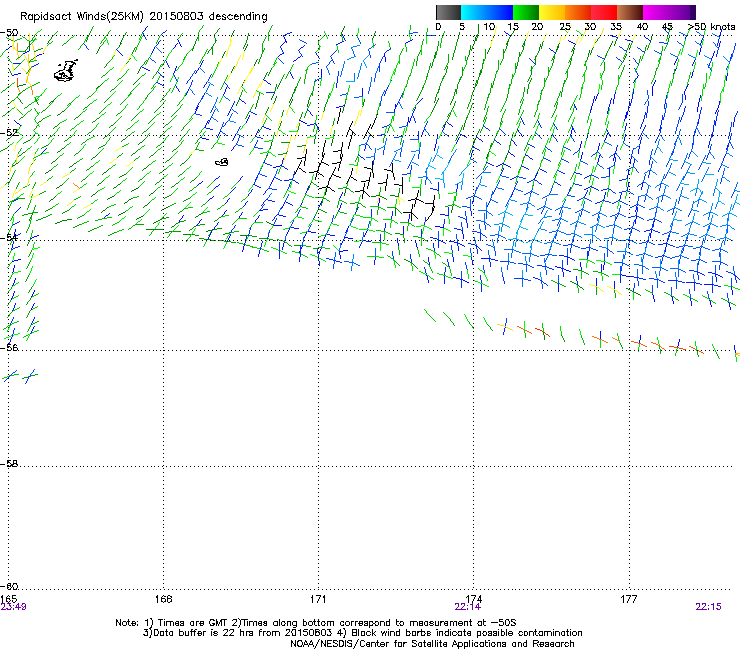The height and width of the screenshot is (650, 740).
Task: Click the '177' longitude axis label
Action: 629,599
